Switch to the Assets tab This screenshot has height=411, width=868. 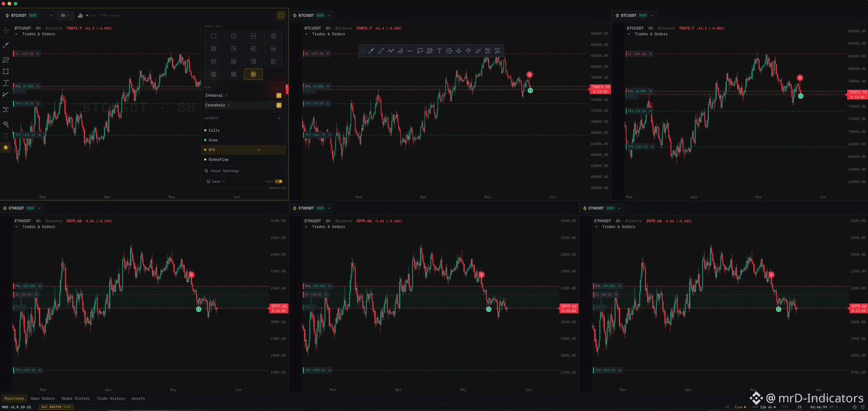click(138, 399)
